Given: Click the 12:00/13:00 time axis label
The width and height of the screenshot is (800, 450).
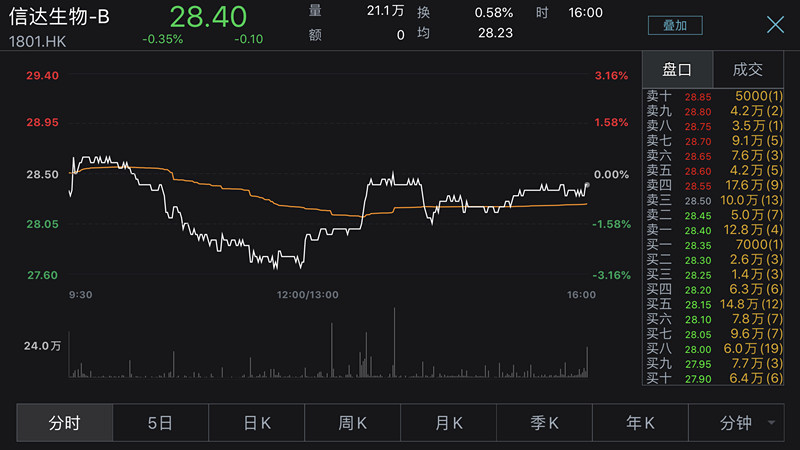Looking at the screenshot, I should pyautogui.click(x=307, y=295).
